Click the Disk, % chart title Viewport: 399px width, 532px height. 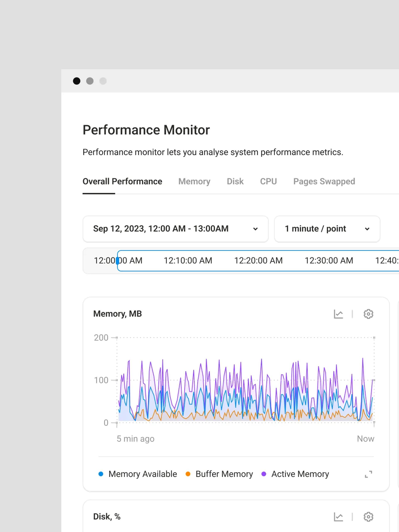point(107,517)
